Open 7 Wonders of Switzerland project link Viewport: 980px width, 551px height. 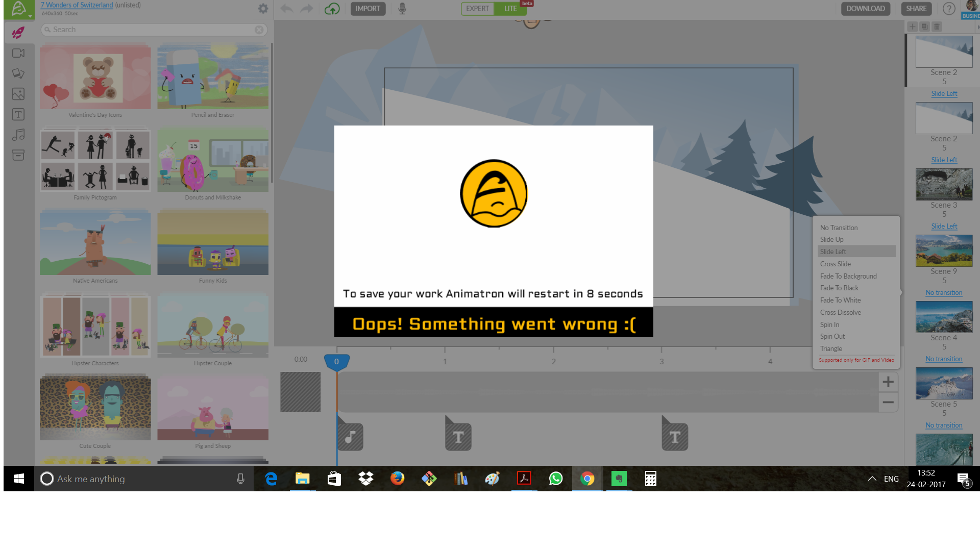click(77, 5)
